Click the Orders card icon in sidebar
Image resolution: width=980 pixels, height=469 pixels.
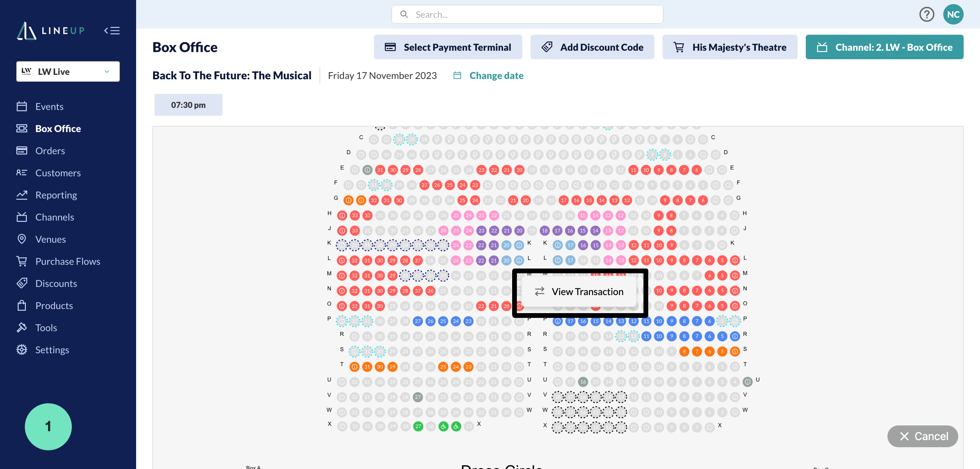click(x=22, y=150)
